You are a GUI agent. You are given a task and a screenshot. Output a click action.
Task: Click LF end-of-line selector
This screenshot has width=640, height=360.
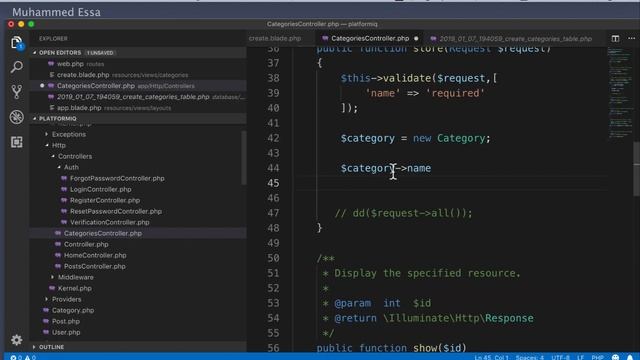tap(580, 358)
